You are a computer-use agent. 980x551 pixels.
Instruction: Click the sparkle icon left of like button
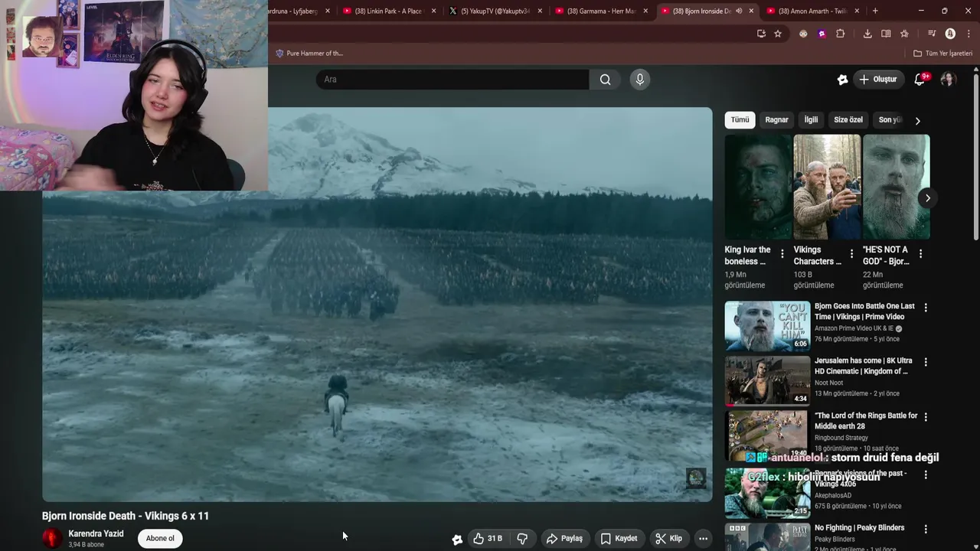[x=457, y=540]
